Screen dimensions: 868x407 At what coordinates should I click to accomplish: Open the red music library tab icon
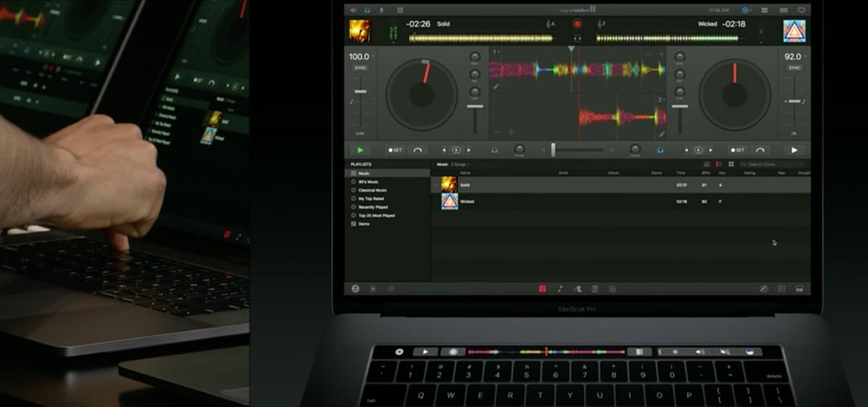[543, 289]
